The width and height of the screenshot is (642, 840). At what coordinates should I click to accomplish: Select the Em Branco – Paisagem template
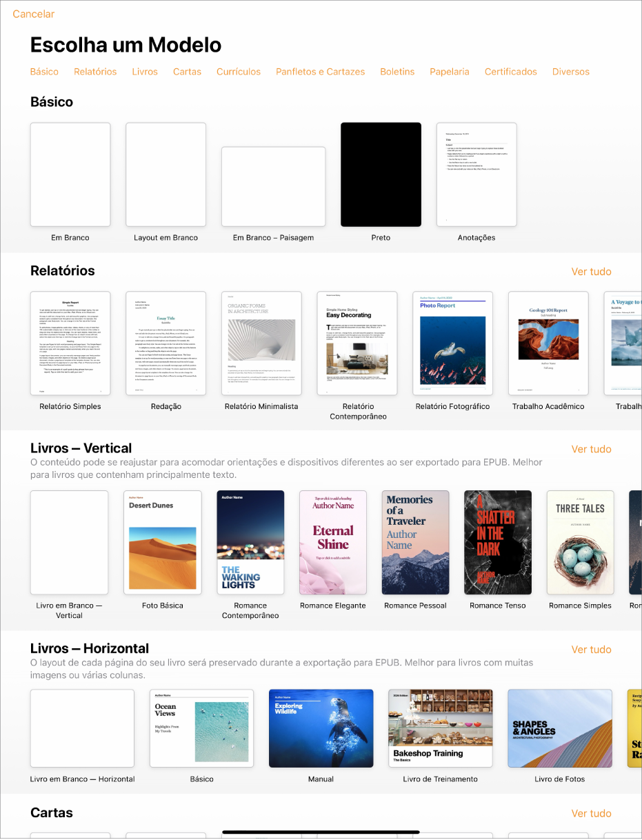tap(273, 186)
